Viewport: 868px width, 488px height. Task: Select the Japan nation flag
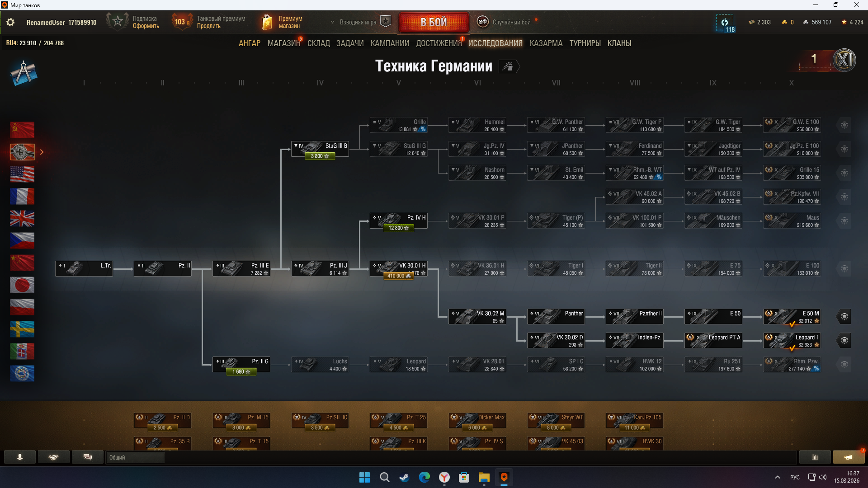[22, 285]
